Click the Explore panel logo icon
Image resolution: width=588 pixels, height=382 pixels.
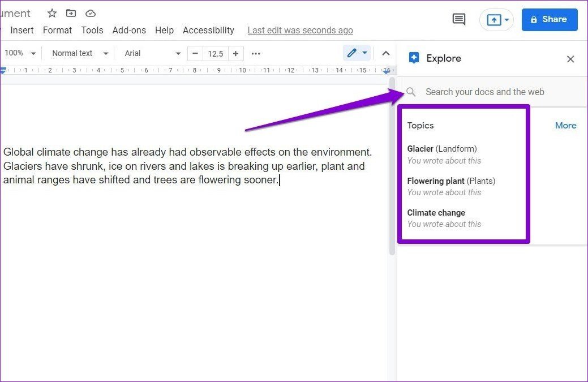(414, 58)
